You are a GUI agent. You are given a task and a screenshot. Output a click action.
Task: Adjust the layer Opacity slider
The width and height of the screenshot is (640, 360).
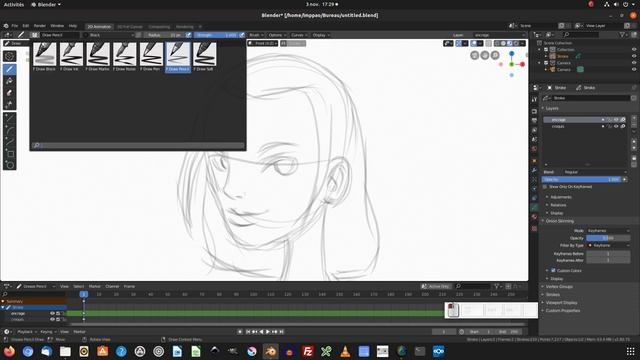point(582,179)
